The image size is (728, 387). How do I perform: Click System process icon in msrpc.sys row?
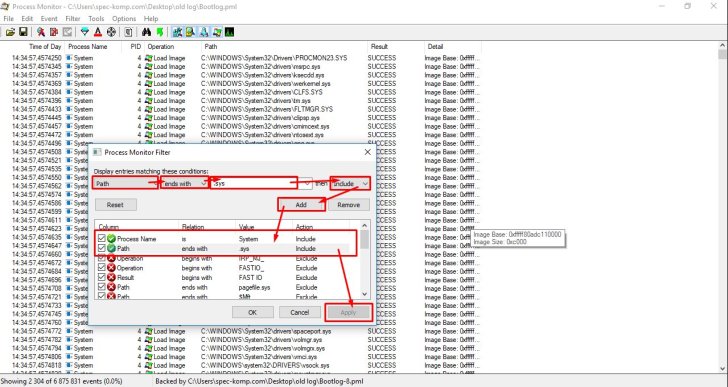(69, 66)
